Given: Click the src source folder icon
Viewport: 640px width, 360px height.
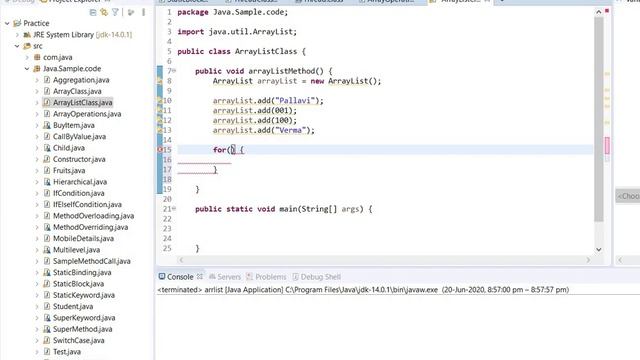Looking at the screenshot, I should pos(27,46).
